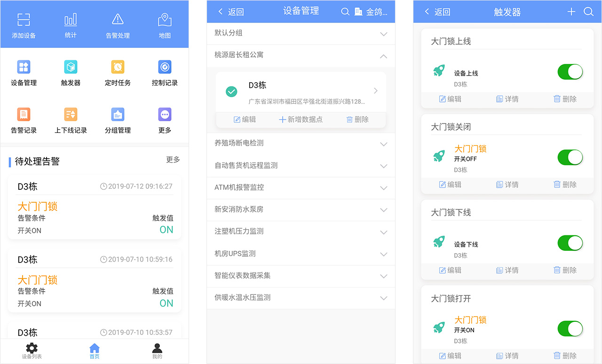
Task: Edit the 大门锁关闭 trigger
Action: [450, 185]
